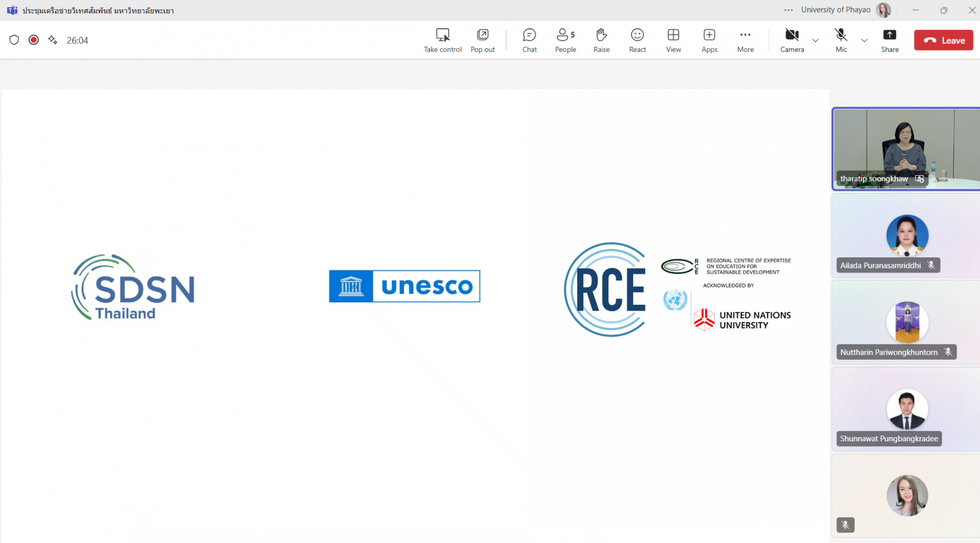This screenshot has width=980, height=543.
Task: Open the meeting Chat panel
Action: pyautogui.click(x=529, y=40)
